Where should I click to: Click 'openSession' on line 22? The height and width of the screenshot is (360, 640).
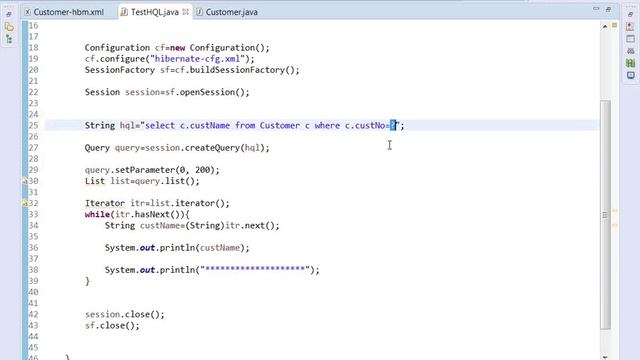pos(207,92)
